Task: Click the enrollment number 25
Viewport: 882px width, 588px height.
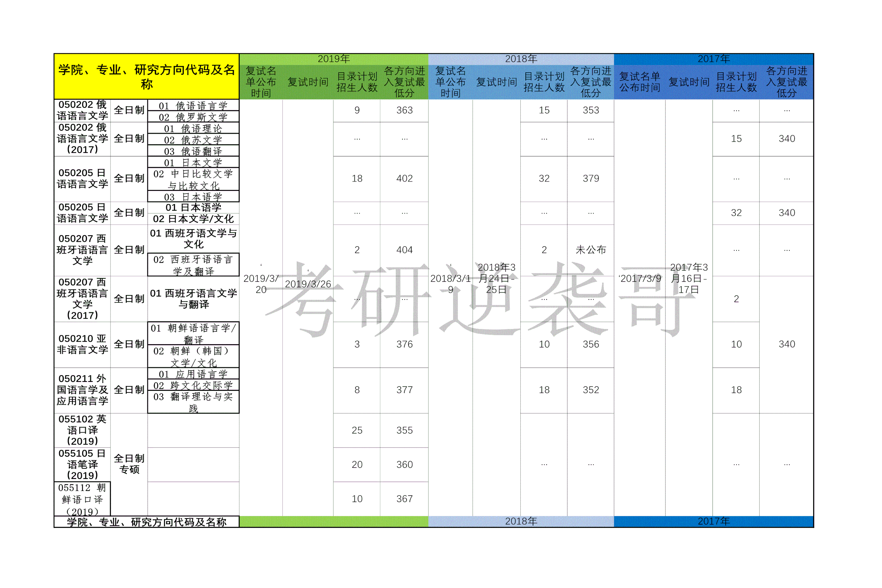Action: [x=357, y=430]
